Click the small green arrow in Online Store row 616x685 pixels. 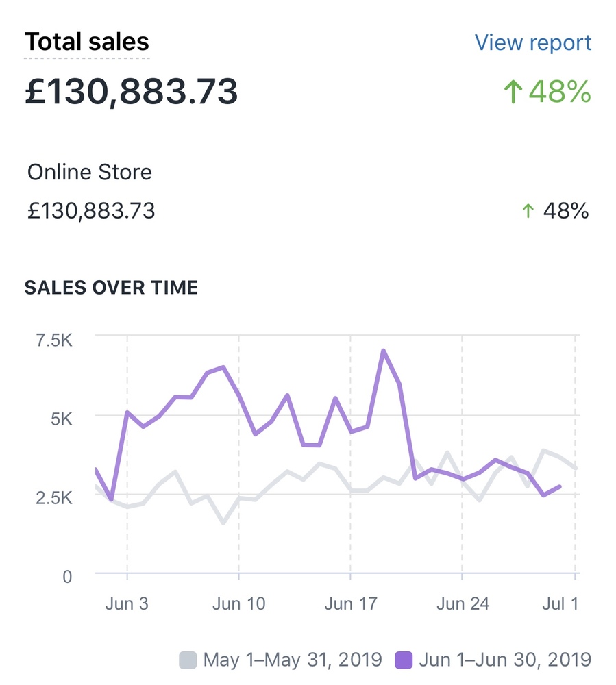(527, 211)
